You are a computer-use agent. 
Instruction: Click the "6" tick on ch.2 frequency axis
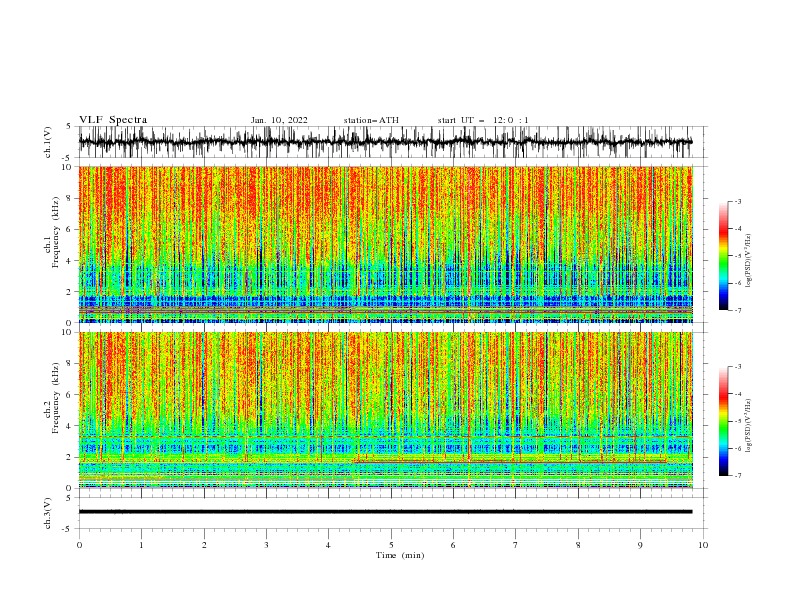tap(70, 395)
